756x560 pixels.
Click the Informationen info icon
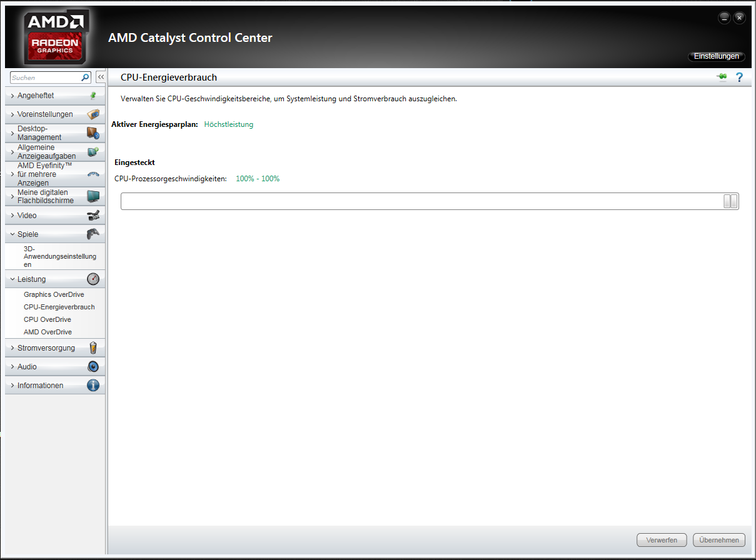[x=93, y=386]
